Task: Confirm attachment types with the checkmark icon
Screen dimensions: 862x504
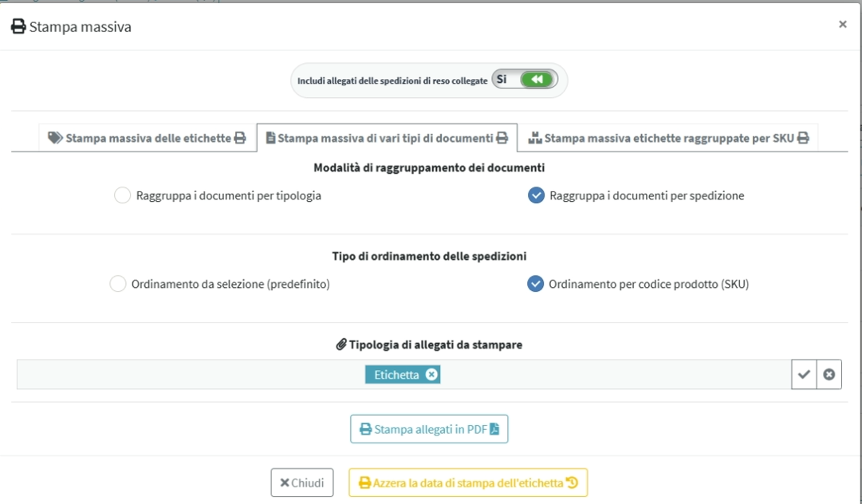Action: pos(804,374)
